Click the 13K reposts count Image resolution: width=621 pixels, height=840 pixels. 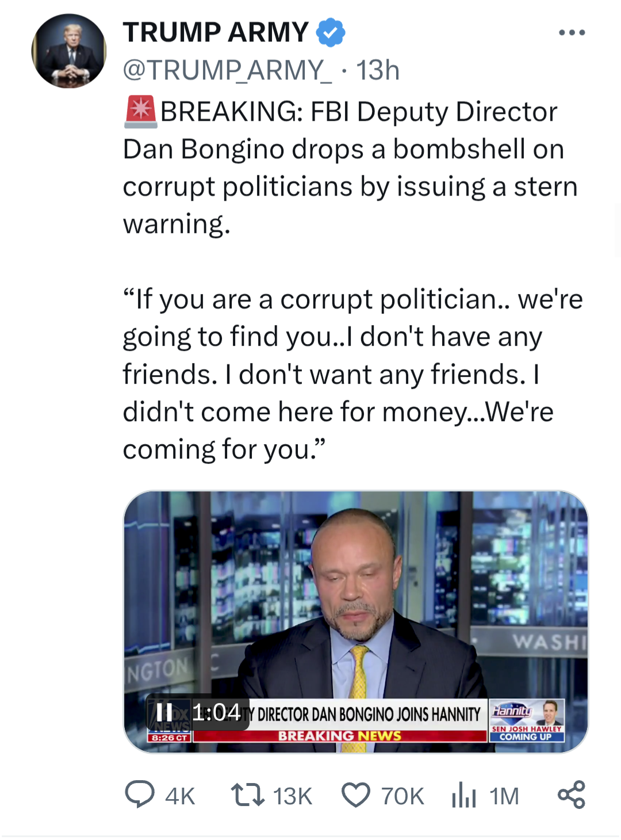point(292,796)
